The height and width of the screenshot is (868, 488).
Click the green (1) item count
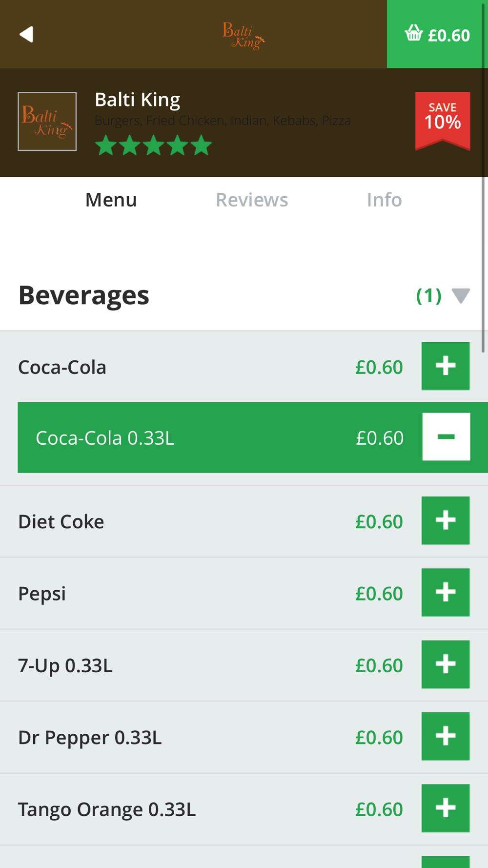click(x=428, y=295)
